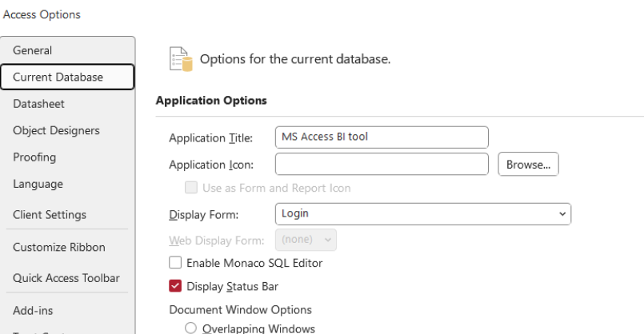Open the Customize Ribbon tab

click(59, 248)
